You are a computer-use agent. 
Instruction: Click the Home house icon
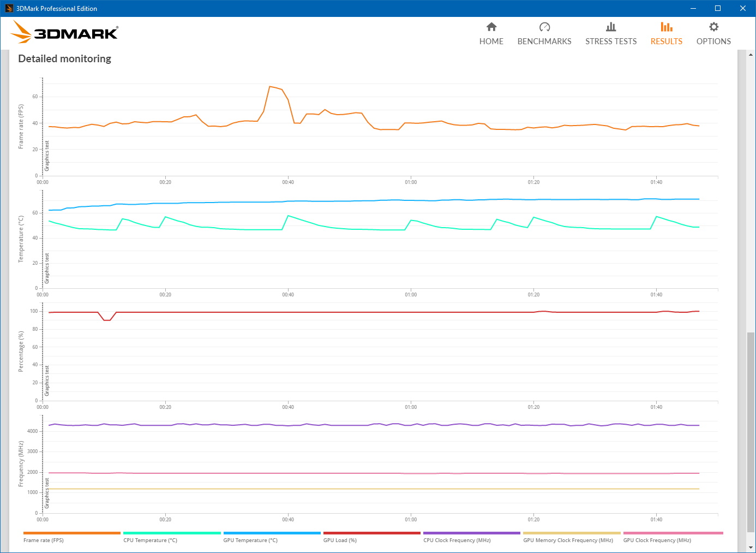pos(491,27)
